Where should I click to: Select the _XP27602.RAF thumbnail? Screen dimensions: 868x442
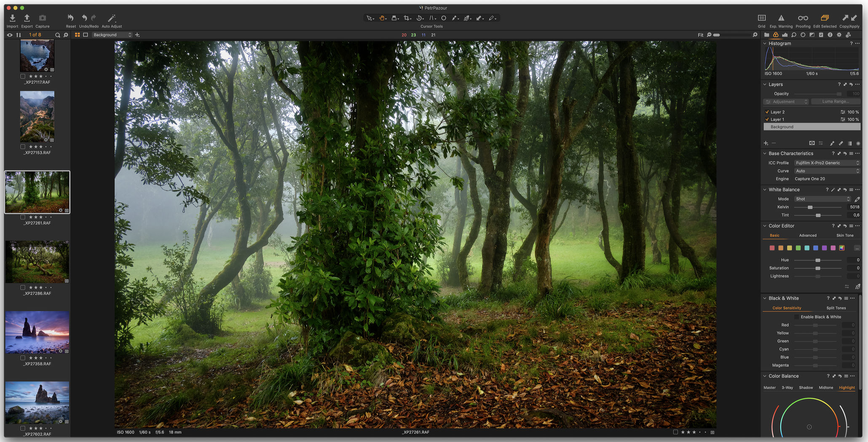(x=37, y=403)
